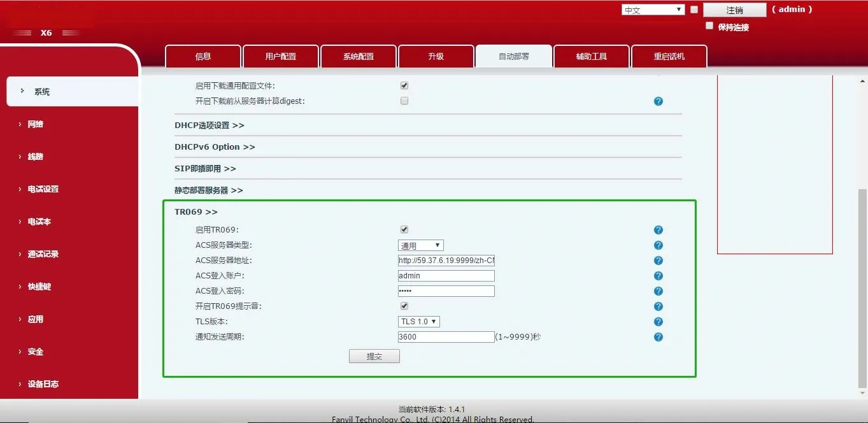Open help icon next to ACS服务器地址

coord(658,261)
